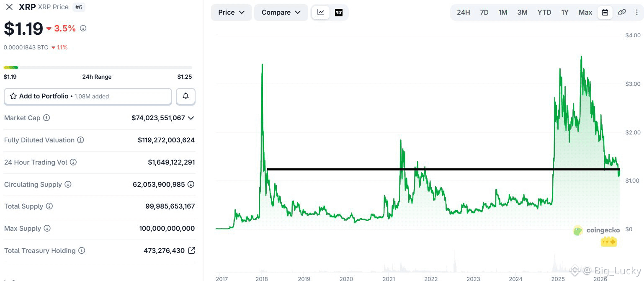The width and height of the screenshot is (644, 281).
Task: Click the $119,272,003,624 valuation value
Action: [166, 140]
